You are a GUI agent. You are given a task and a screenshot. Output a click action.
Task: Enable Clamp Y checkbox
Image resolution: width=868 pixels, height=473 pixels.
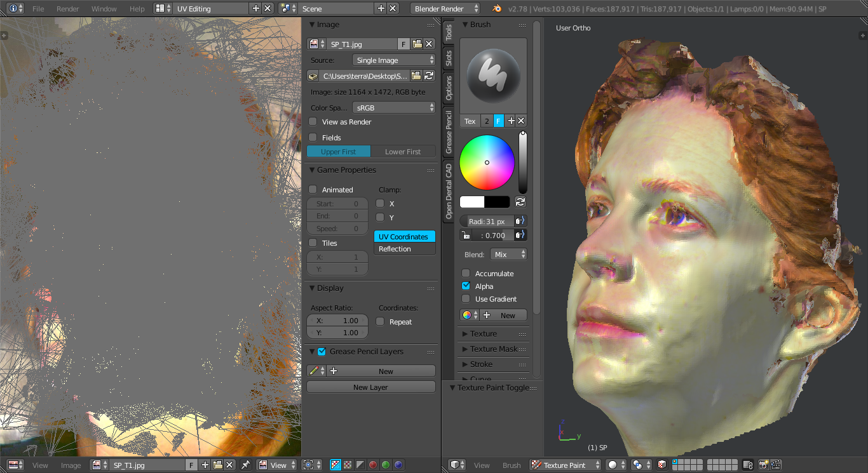tap(380, 217)
